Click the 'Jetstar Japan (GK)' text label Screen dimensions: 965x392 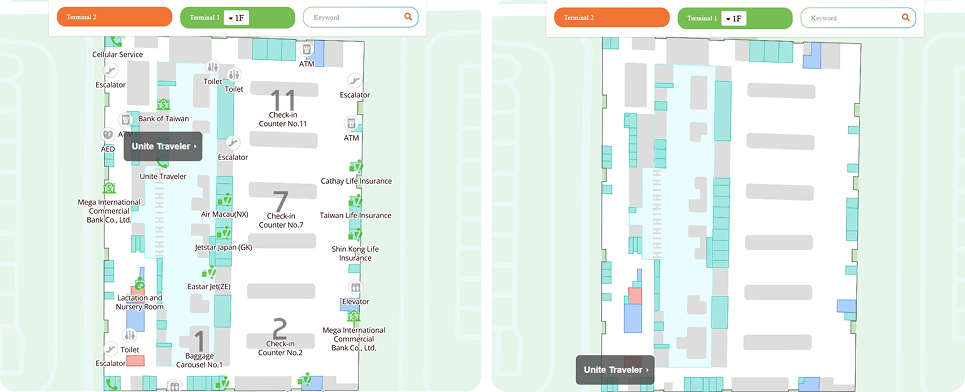(x=223, y=247)
